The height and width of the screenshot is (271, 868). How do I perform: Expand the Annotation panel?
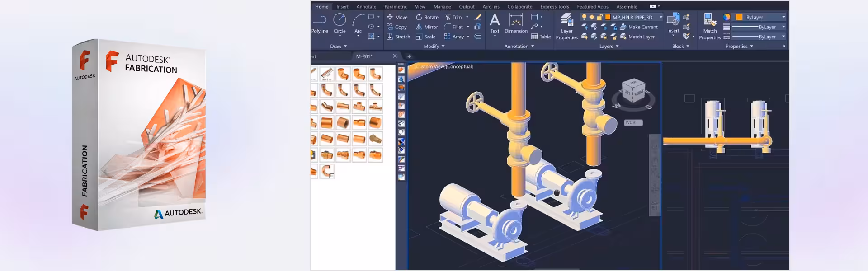(519, 46)
